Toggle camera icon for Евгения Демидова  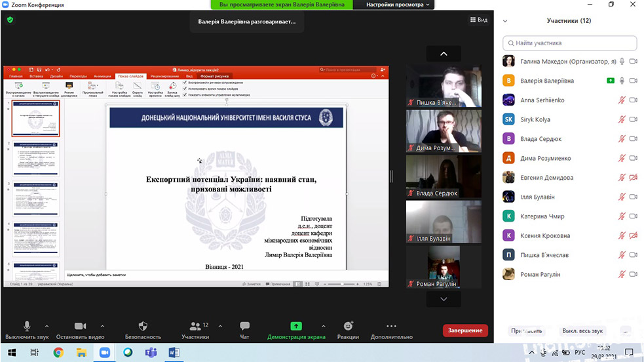[634, 178]
